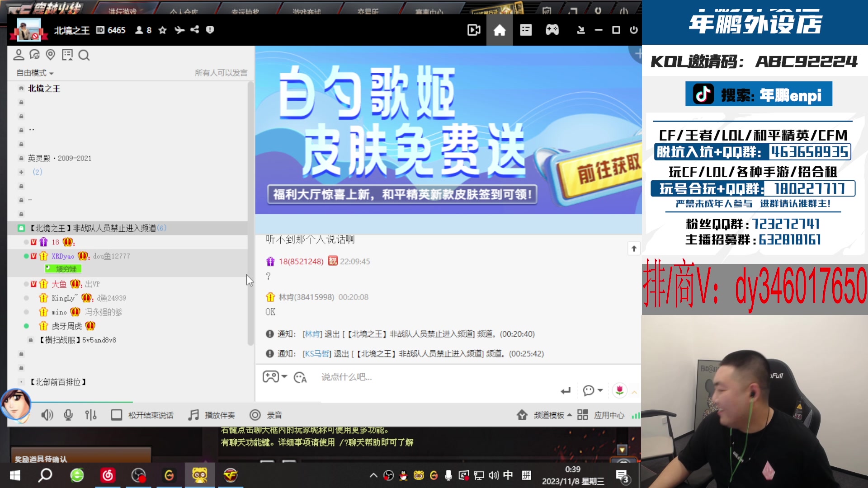The width and height of the screenshot is (868, 488).
Task: Open the speech bubble quick-reply dropdown
Action: tap(593, 390)
